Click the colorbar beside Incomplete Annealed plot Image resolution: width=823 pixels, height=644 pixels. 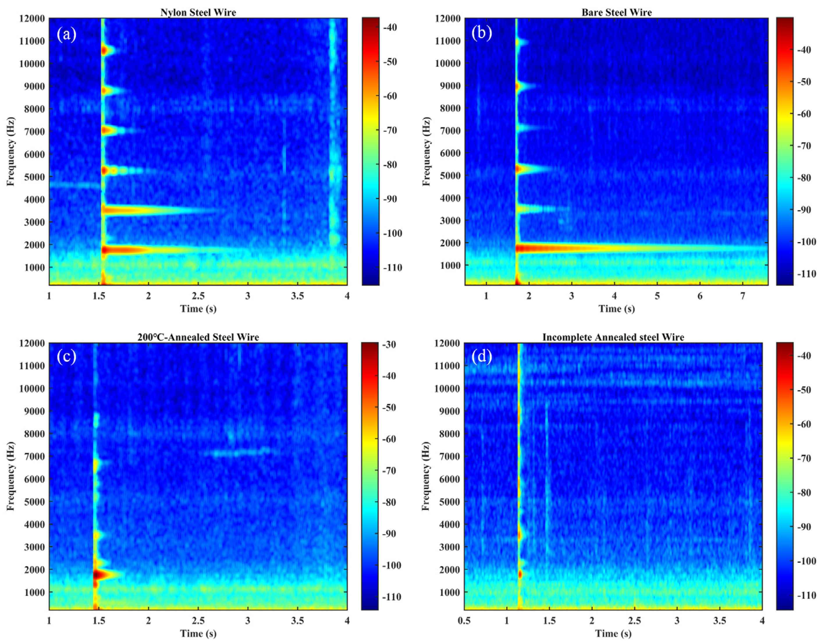click(x=785, y=476)
